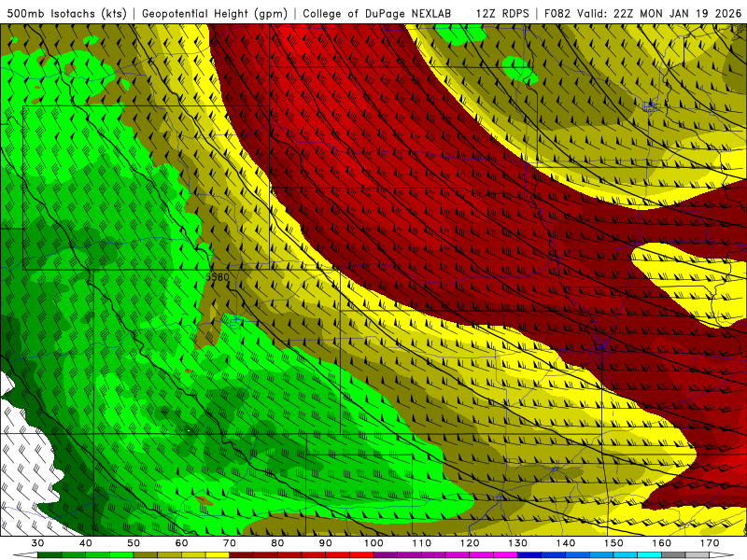
Task: Click the '160' label on the color scale
Action: 661,543
